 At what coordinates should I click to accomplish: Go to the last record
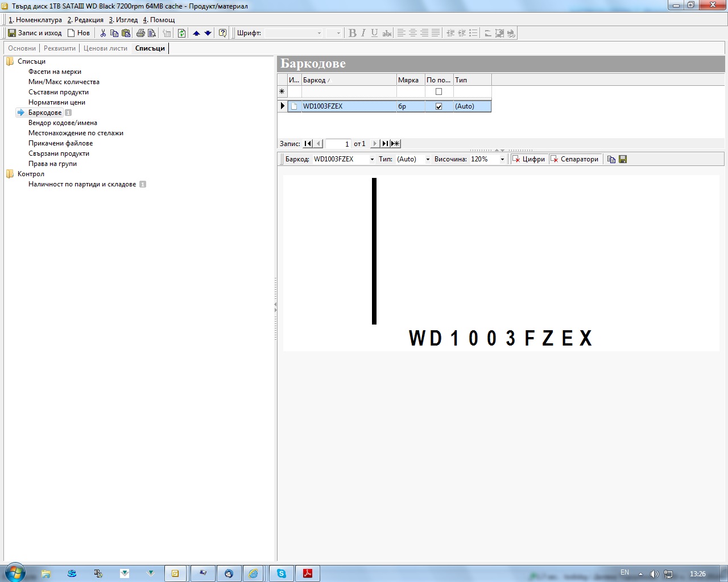click(x=385, y=144)
